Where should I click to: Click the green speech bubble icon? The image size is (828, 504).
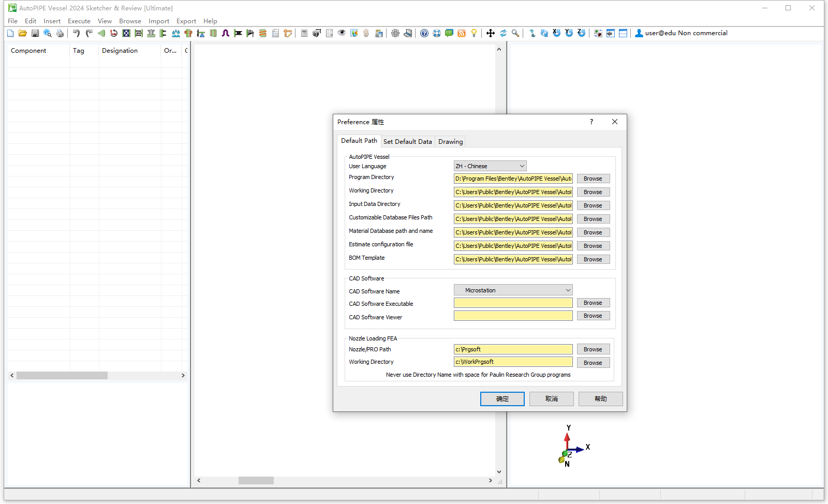pyautogui.click(x=449, y=33)
